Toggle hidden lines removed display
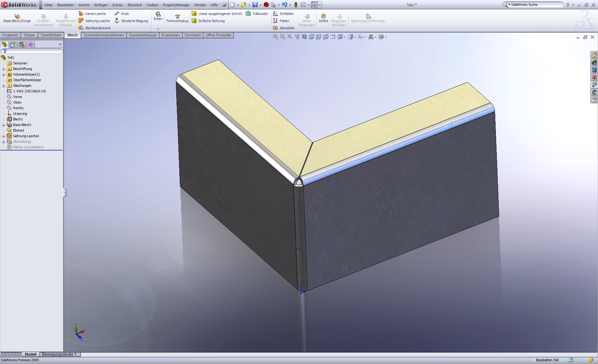Viewport: 598px width, 364px height. click(326, 37)
